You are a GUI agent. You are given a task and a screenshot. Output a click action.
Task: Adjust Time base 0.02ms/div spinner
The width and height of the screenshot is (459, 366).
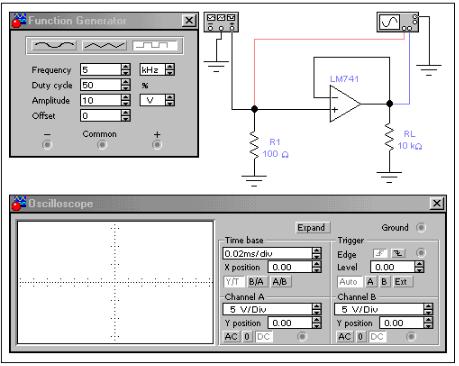click(317, 253)
